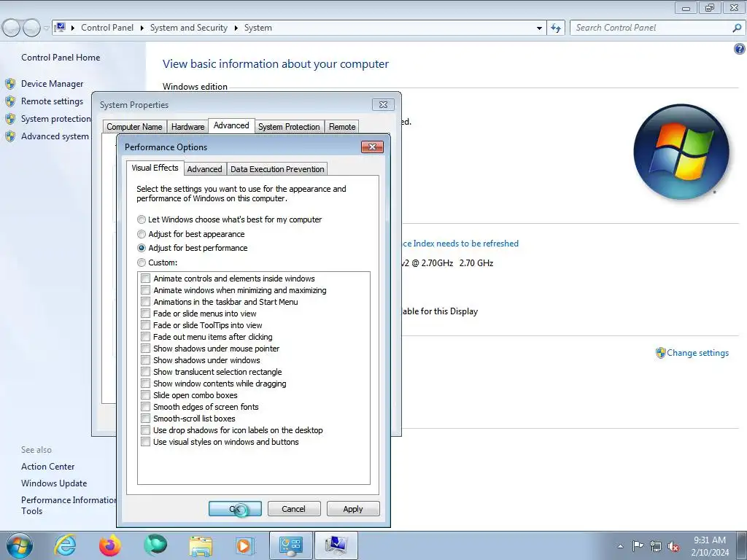Expand the arrow after Control Panel breadcrumb

tap(142, 28)
